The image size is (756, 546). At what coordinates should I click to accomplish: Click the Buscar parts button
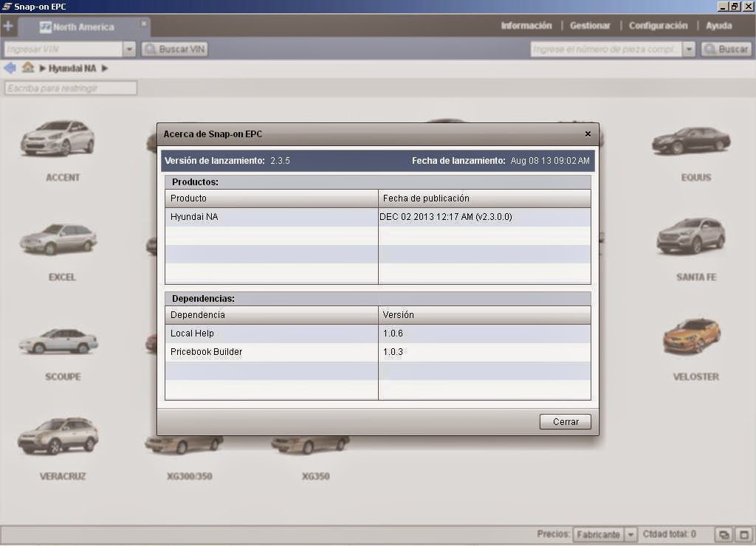(x=726, y=49)
